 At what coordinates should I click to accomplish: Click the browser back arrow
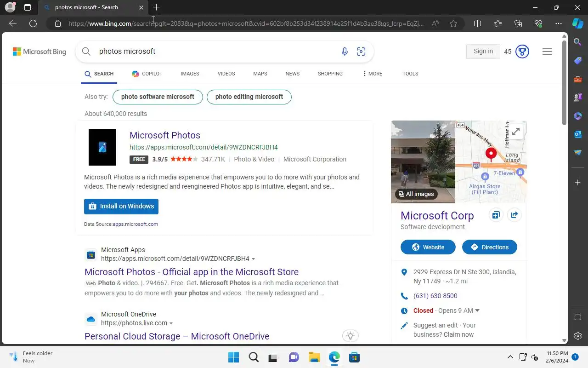(x=13, y=23)
